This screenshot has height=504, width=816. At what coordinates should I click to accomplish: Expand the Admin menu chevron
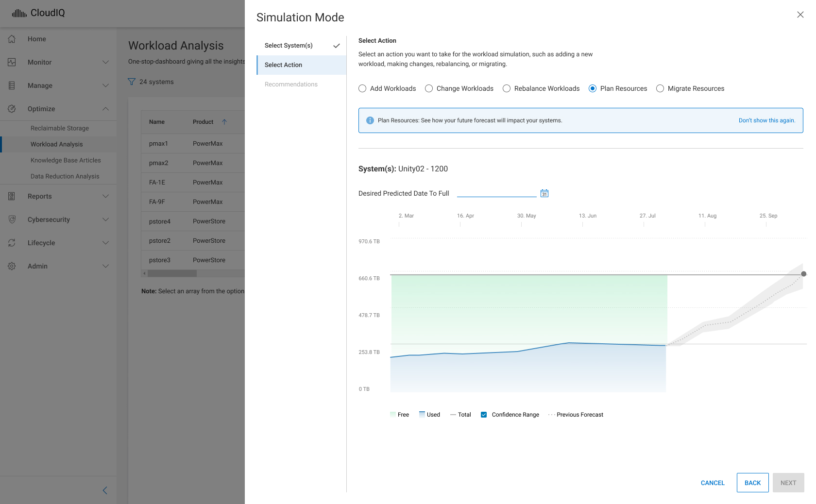point(105,266)
